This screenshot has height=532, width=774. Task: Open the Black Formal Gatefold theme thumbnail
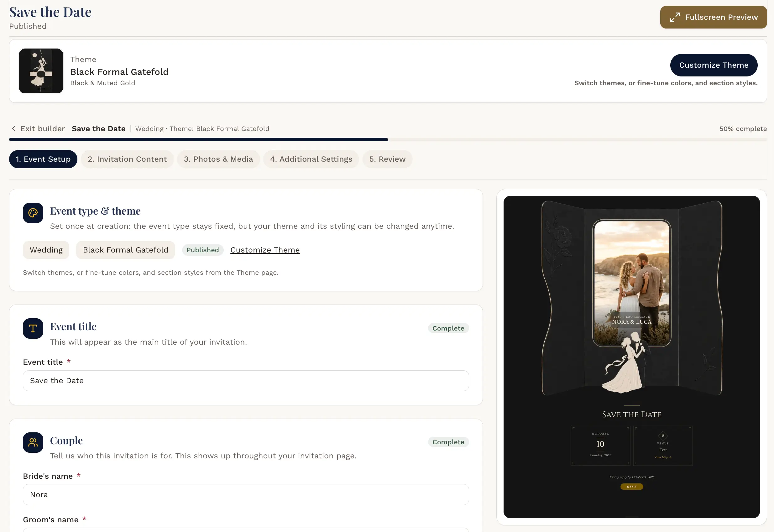coord(41,71)
